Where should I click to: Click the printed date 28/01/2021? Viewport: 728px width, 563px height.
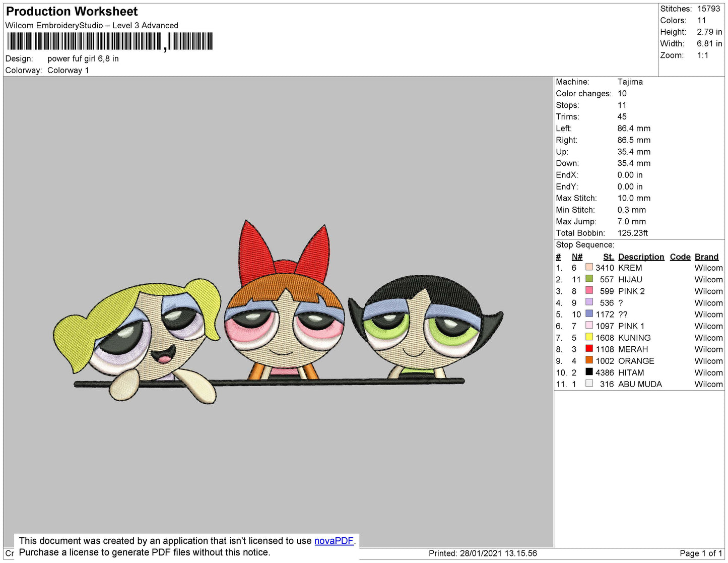(x=481, y=553)
